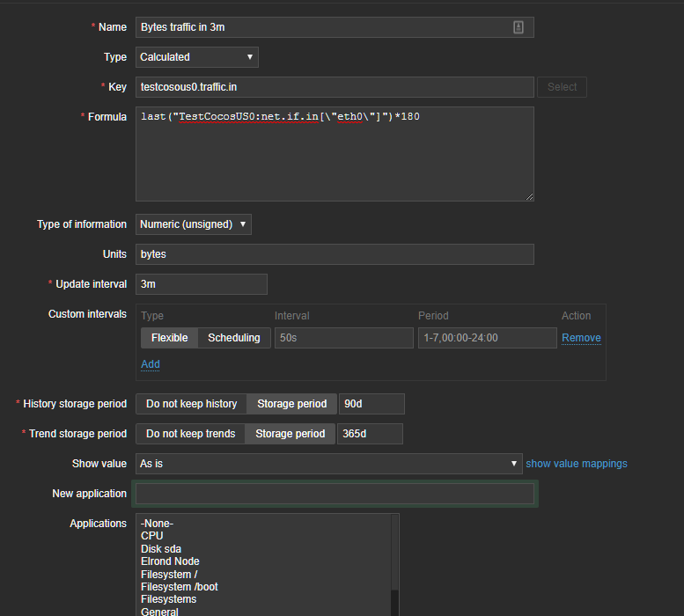Focus the Units input field
Screen dimensions: 684x616
pos(335,254)
